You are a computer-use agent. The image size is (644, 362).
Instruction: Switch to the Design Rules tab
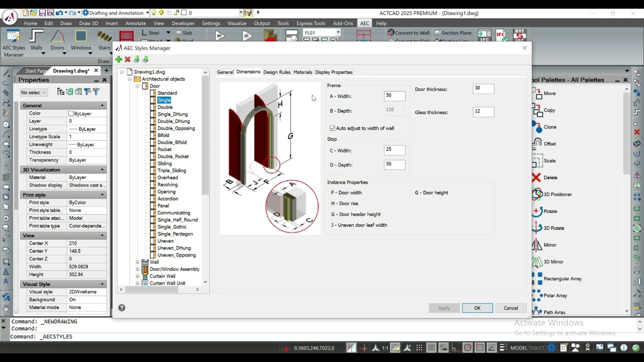coord(277,72)
